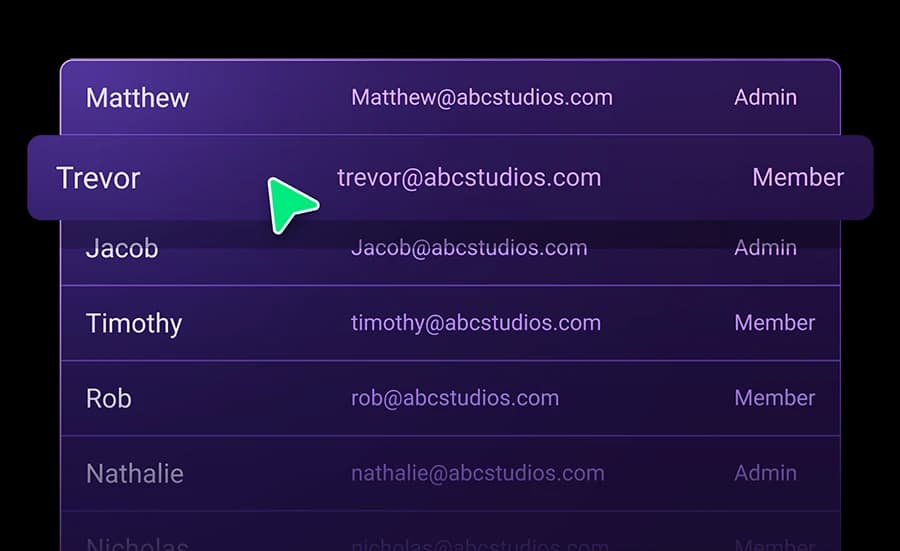This screenshot has width=900, height=551.
Task: Select the name Nathalie
Action: click(135, 474)
